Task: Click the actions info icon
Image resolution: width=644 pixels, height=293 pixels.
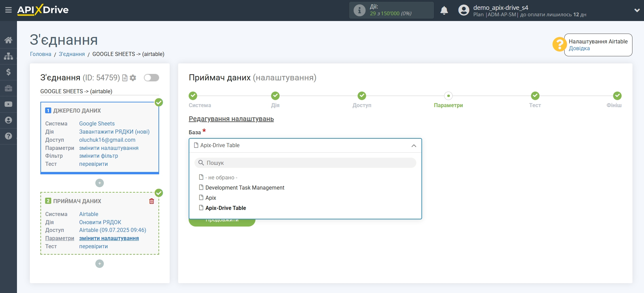Action: click(x=359, y=10)
